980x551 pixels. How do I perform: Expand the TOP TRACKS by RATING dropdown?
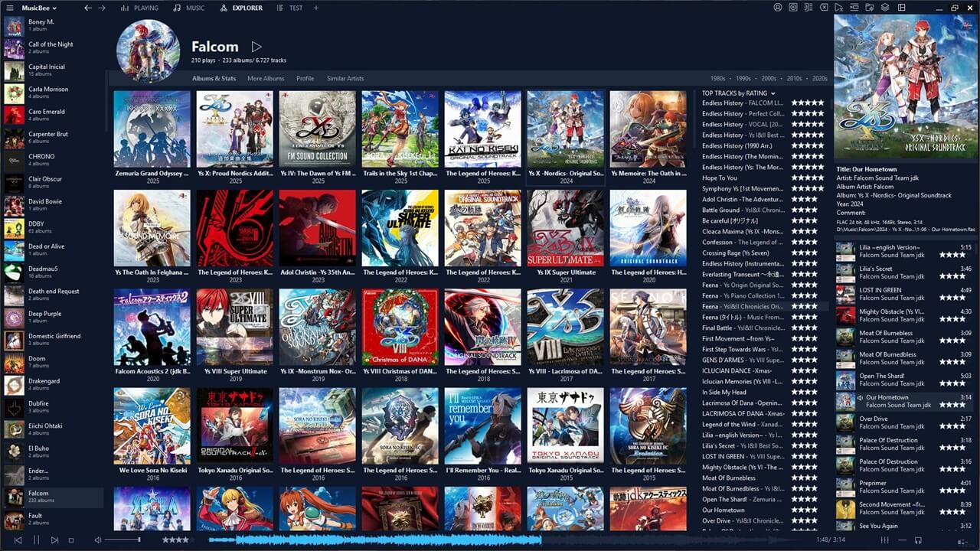click(739, 93)
